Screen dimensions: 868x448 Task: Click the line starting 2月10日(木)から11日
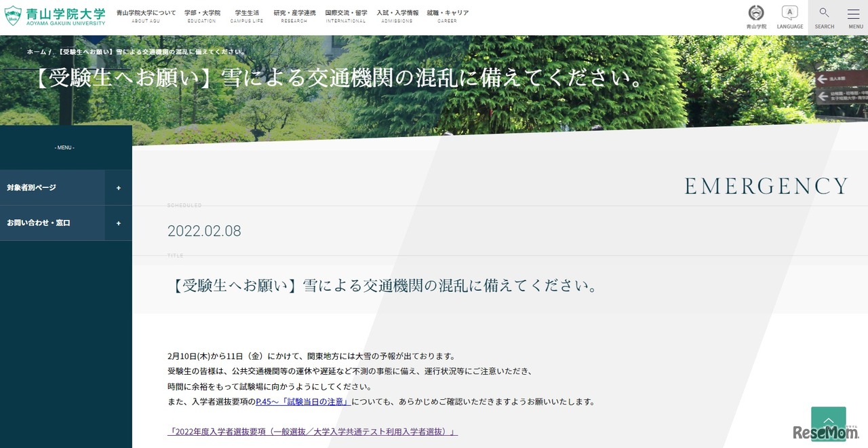[x=312, y=356]
